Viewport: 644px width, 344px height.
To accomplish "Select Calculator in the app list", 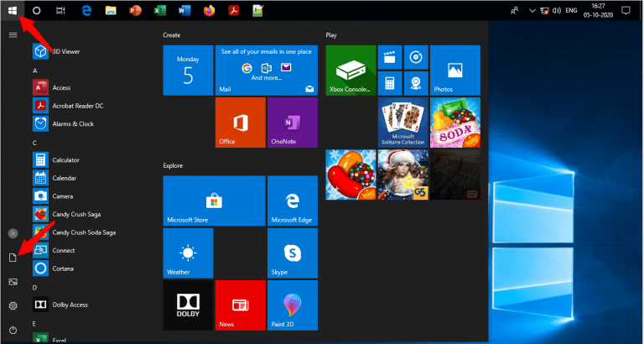I will click(x=65, y=159).
